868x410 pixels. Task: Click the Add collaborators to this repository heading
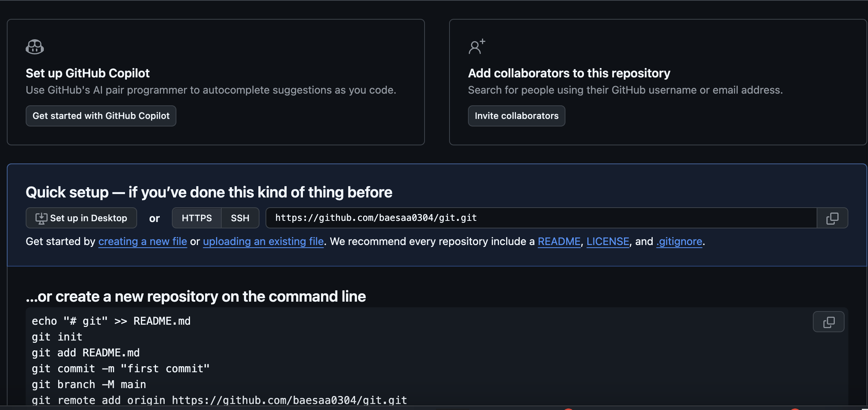click(x=569, y=73)
